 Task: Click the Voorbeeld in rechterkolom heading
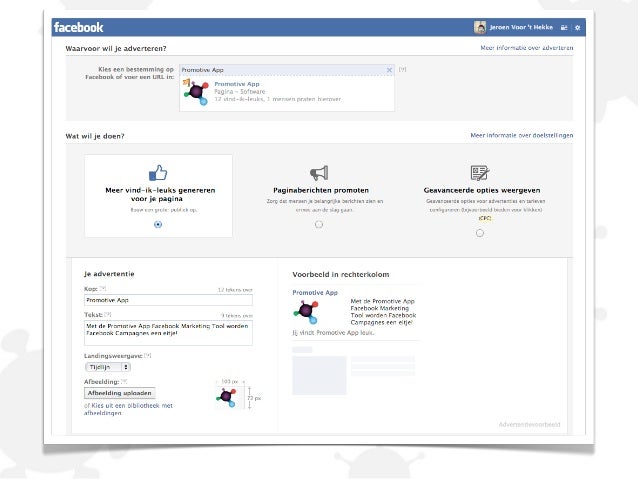tap(341, 274)
